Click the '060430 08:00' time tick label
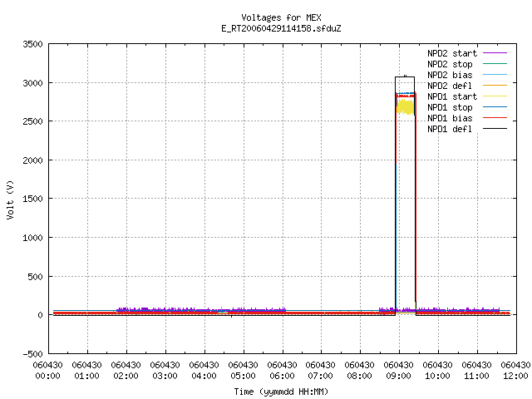The height and width of the screenshot is (399, 532). tap(359, 371)
